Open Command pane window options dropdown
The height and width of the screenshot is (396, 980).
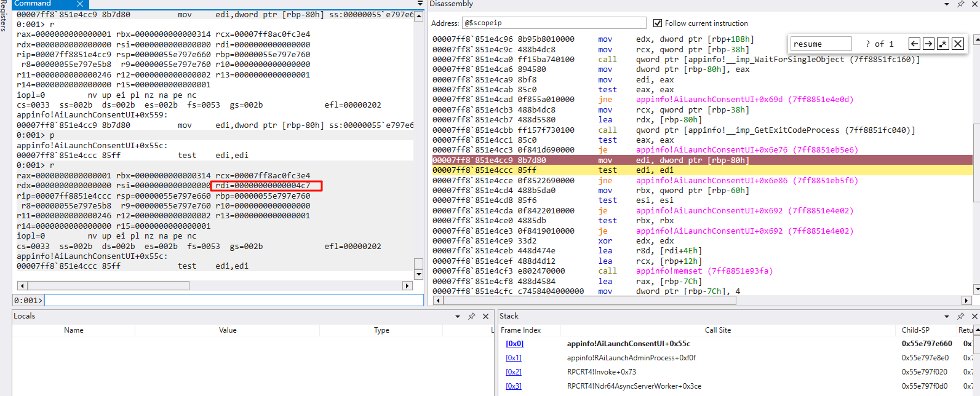(420, 4)
